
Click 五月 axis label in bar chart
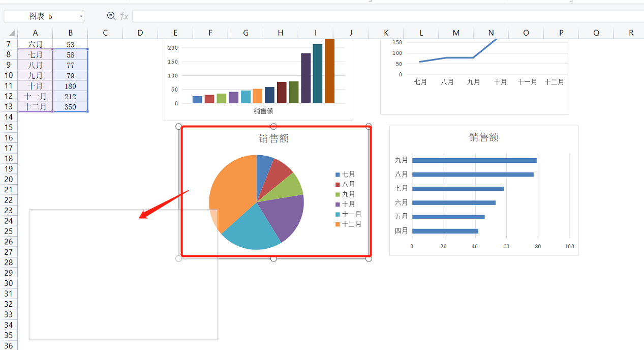pos(402,217)
